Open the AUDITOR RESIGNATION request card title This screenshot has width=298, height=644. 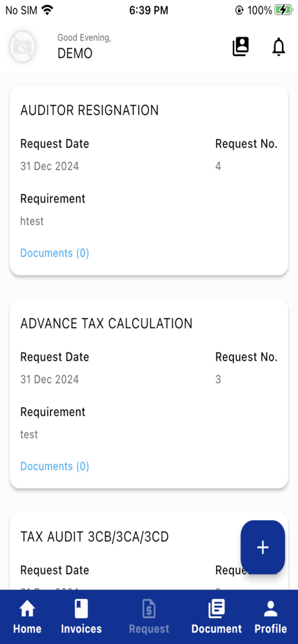[89, 110]
